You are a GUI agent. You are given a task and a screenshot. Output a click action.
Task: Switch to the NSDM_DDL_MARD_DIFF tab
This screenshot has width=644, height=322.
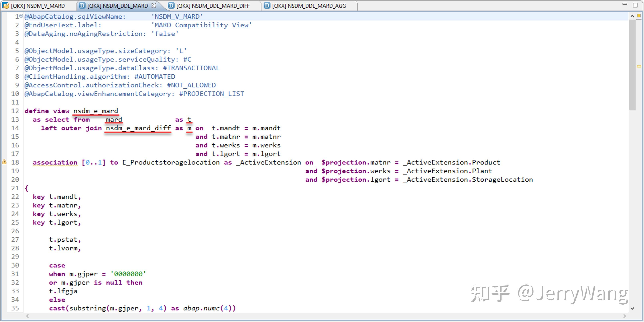(212, 5)
